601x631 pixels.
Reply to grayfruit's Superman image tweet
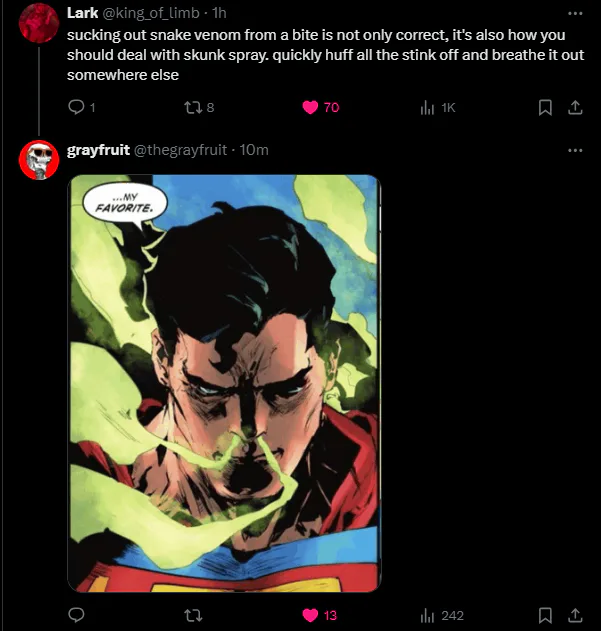[78, 615]
